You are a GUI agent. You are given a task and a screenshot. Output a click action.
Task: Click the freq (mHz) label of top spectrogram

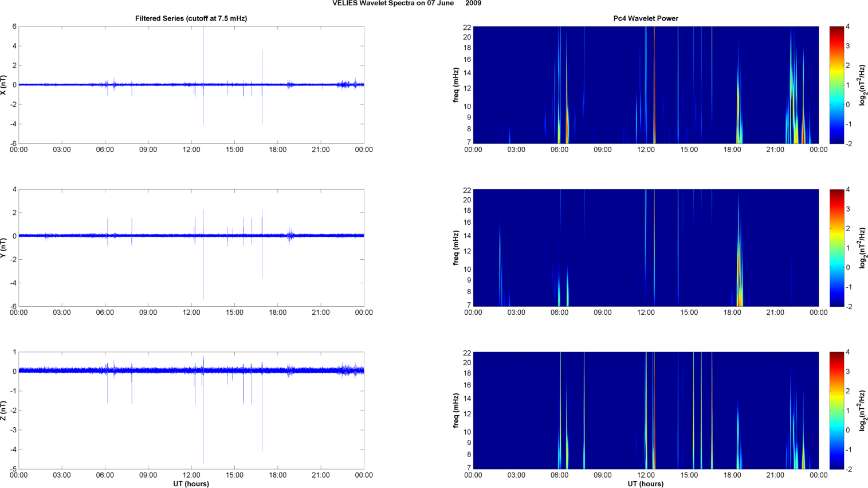point(456,85)
